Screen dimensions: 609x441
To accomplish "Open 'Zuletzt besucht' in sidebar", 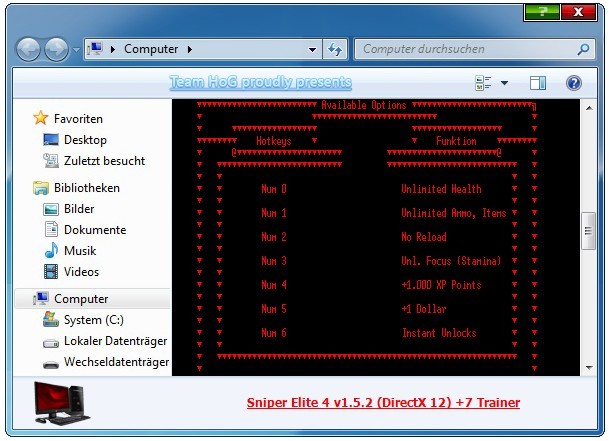I will 104,160.
